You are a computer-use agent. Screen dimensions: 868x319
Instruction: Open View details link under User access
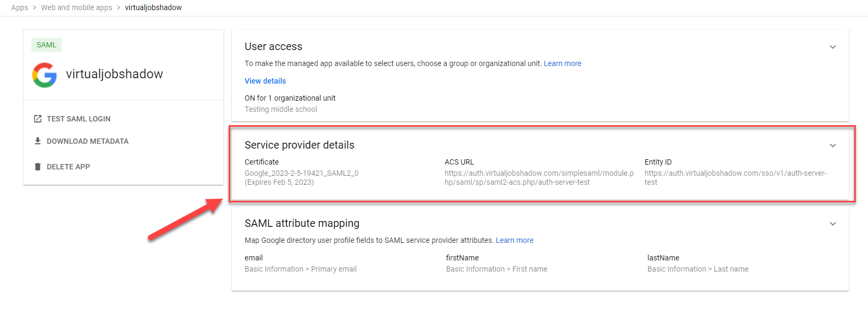(x=265, y=81)
